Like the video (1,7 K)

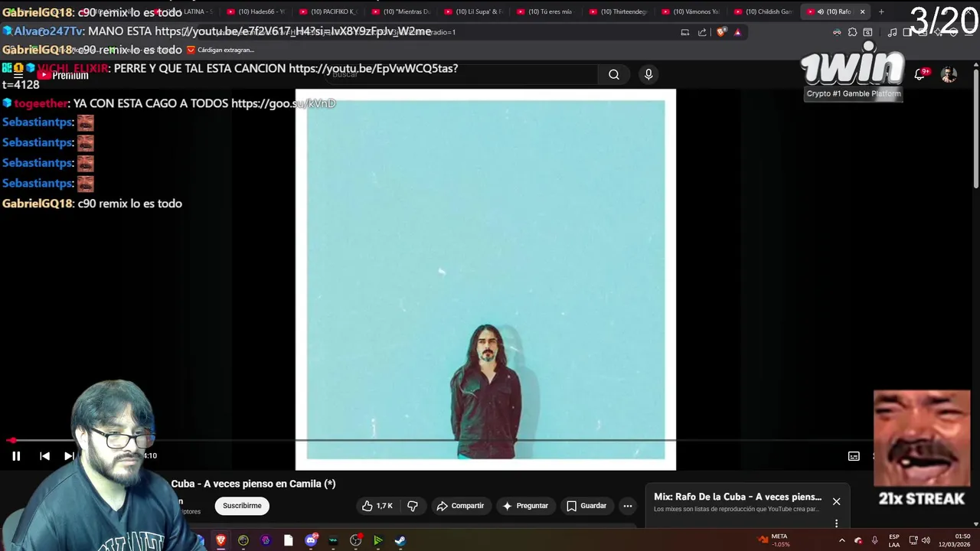pyautogui.click(x=377, y=506)
